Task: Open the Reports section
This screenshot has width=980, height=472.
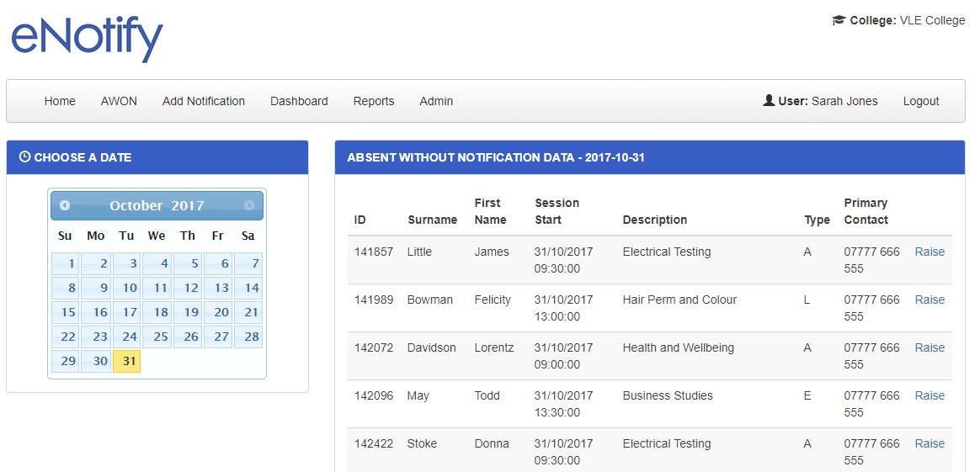Action: [374, 101]
